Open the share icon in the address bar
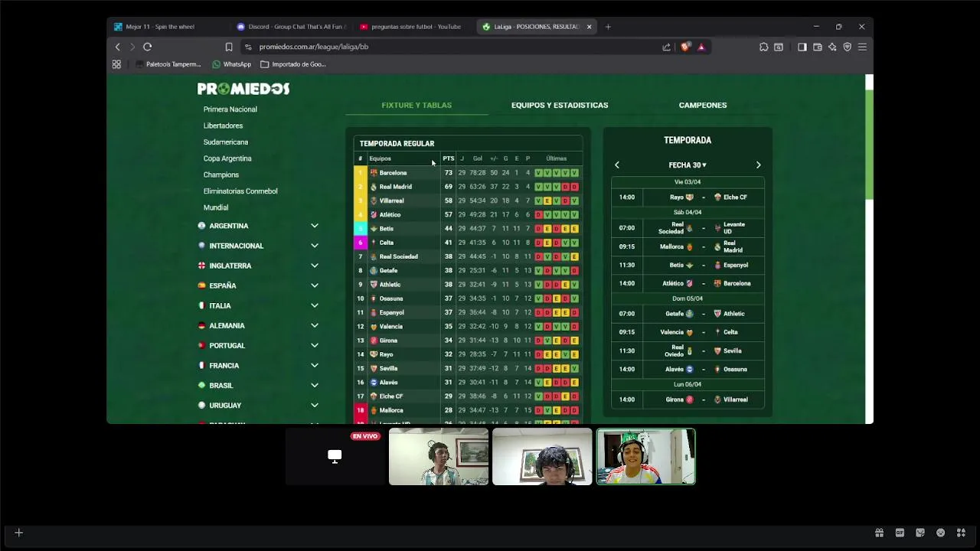This screenshot has width=980, height=551. pyautogui.click(x=667, y=47)
